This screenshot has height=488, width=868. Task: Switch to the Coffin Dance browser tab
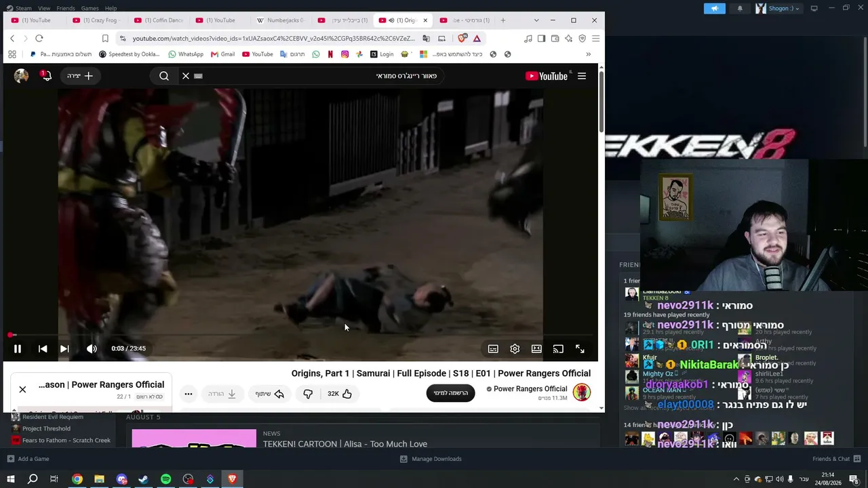[x=159, y=20]
